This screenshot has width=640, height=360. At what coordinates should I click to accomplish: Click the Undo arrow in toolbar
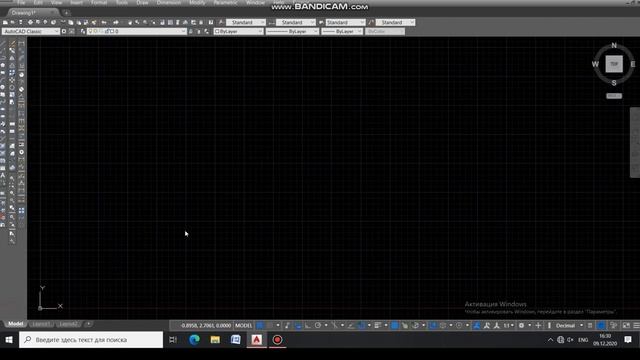pyautogui.click(x=104, y=22)
